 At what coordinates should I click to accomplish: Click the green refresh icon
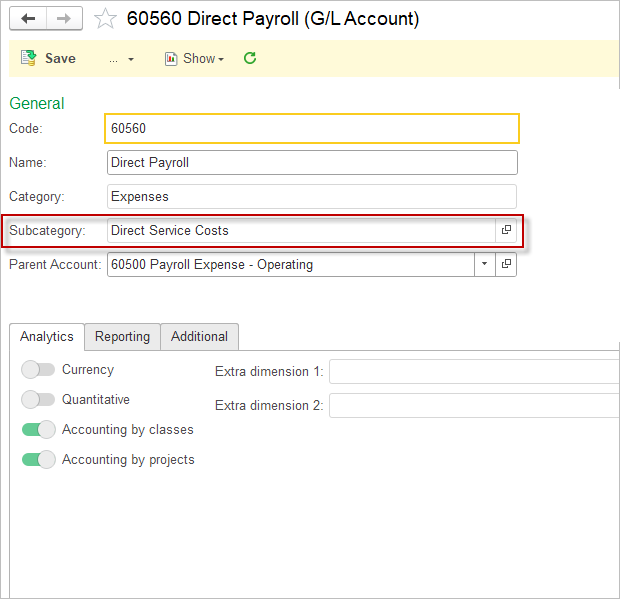coord(250,58)
